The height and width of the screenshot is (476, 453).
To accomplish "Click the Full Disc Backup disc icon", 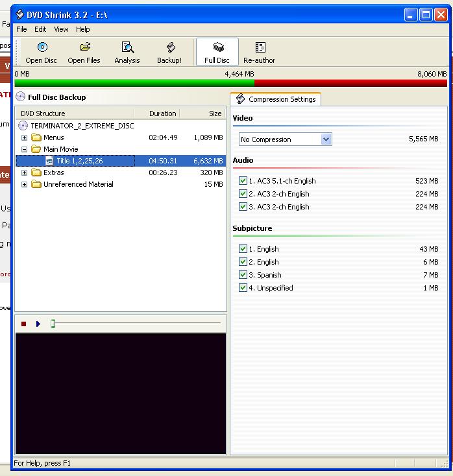I will click(20, 97).
